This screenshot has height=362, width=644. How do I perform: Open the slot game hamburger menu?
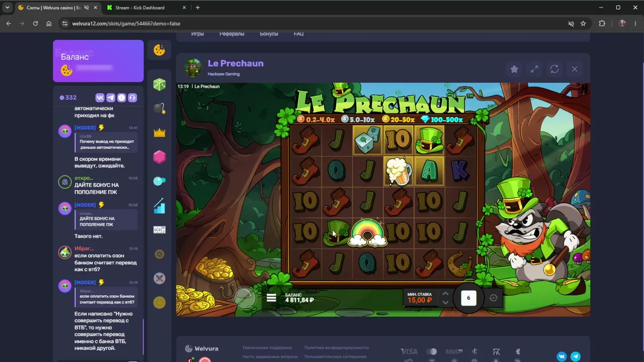[x=271, y=298]
